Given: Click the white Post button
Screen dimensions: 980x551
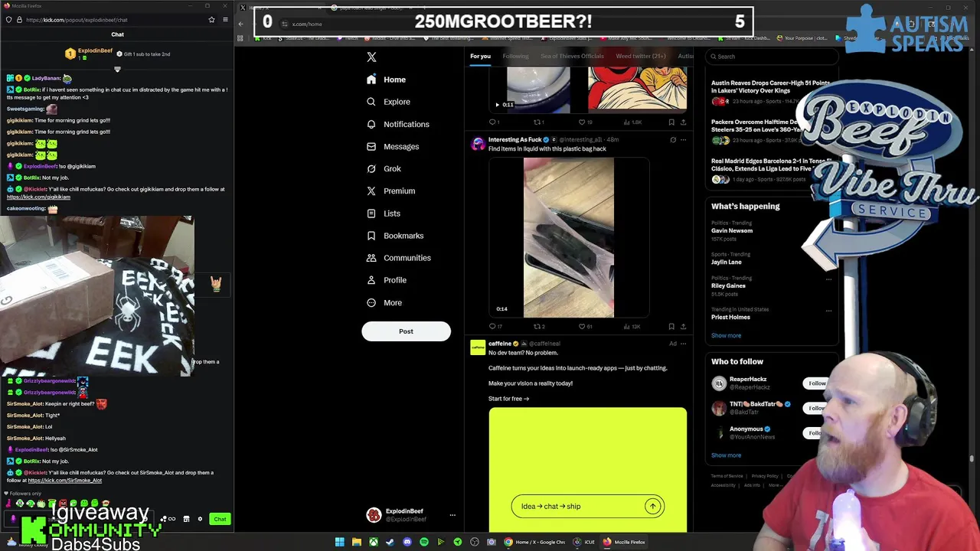Looking at the screenshot, I should 406,331.
